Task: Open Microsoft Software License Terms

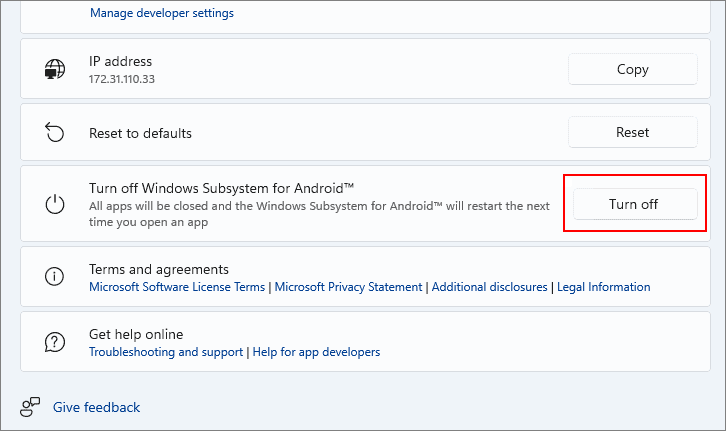Action: click(177, 287)
